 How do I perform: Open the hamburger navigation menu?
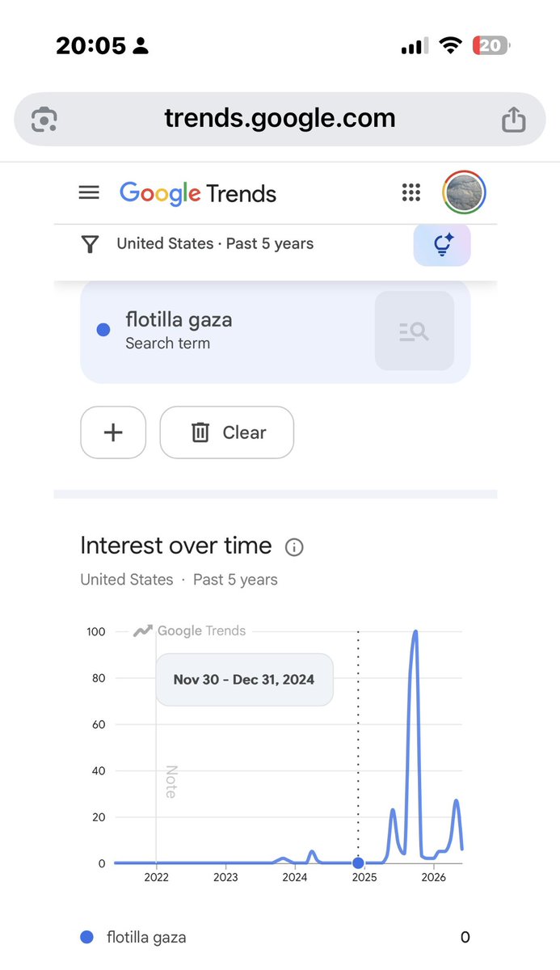(89, 193)
